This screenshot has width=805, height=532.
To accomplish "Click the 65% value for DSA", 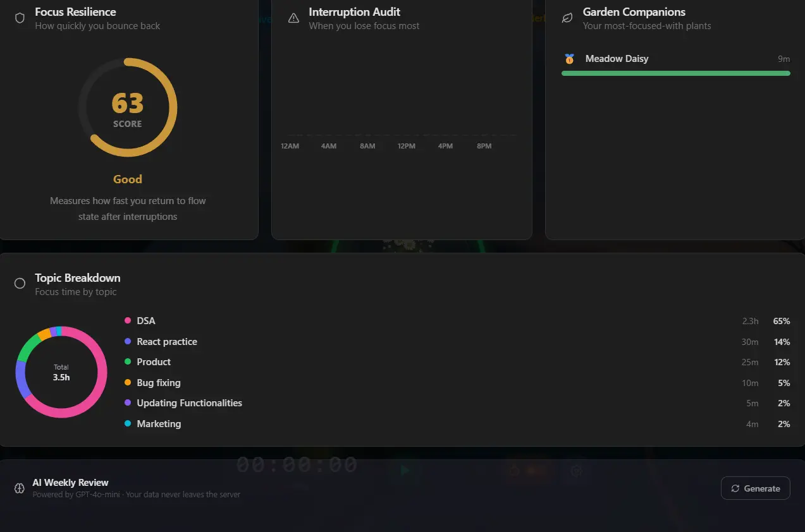I will pos(782,321).
